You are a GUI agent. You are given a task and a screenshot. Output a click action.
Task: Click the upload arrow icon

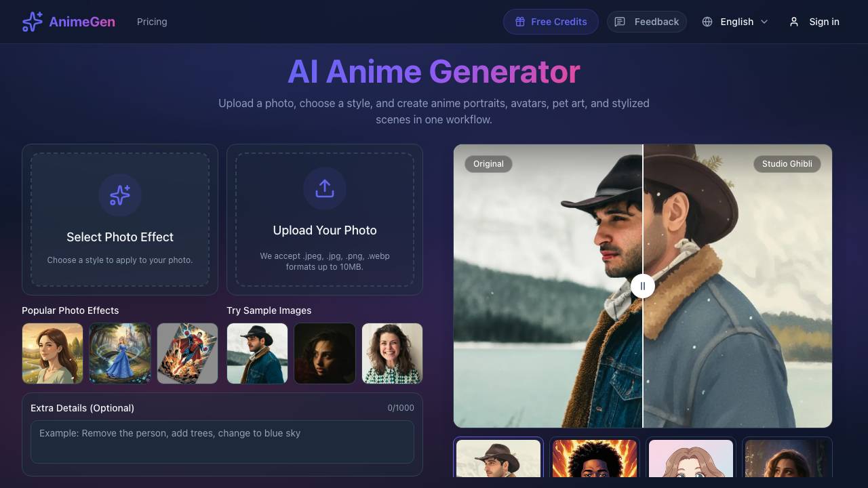(x=325, y=188)
